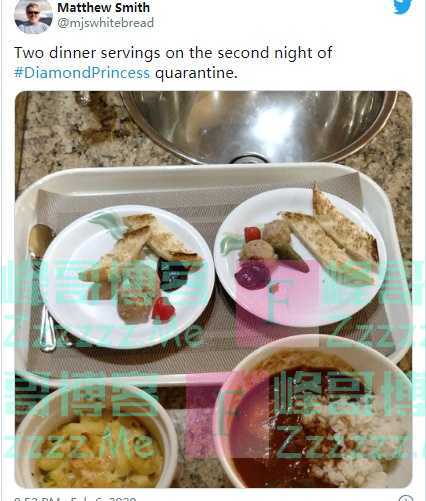426x501 pixels.
Task: Visit the @mjswhitebread handle
Action: pos(106,23)
